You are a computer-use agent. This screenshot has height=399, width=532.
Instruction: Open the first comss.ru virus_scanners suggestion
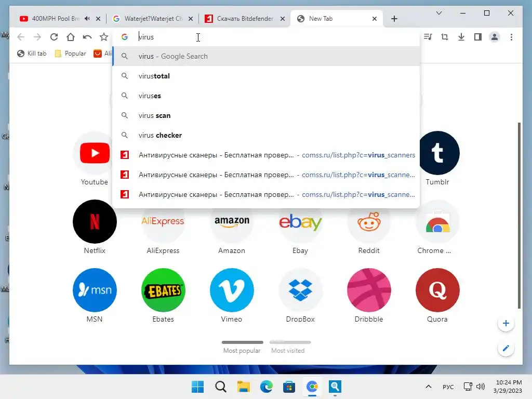point(266,155)
